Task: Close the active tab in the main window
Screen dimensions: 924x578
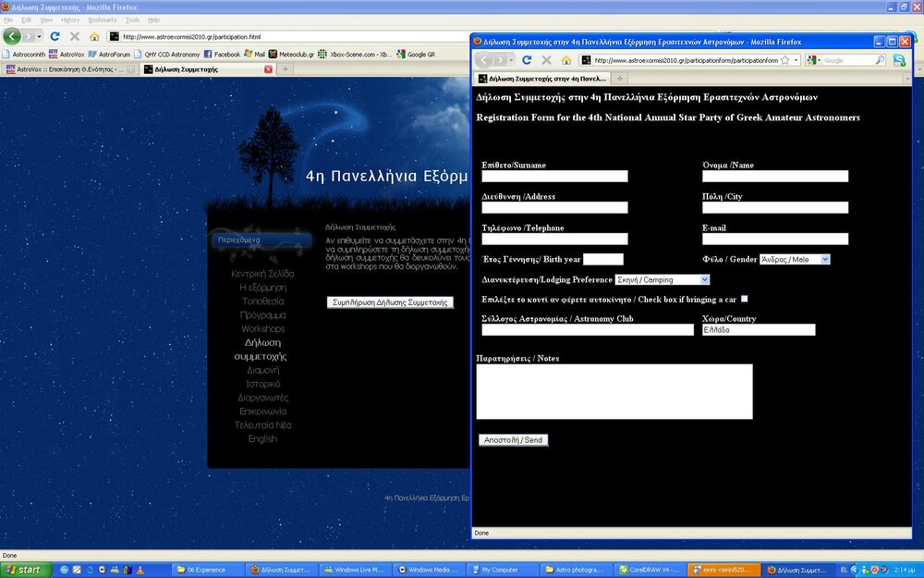Action: [269, 69]
